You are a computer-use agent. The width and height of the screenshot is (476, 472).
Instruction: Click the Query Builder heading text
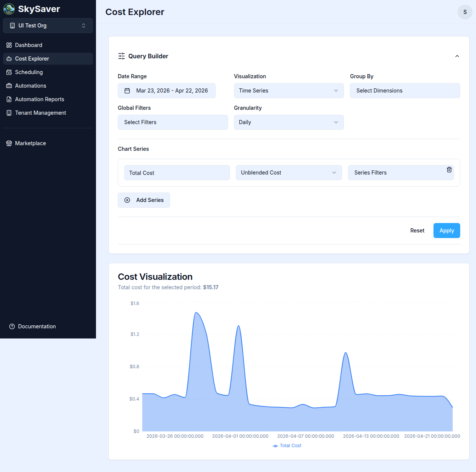(148, 56)
